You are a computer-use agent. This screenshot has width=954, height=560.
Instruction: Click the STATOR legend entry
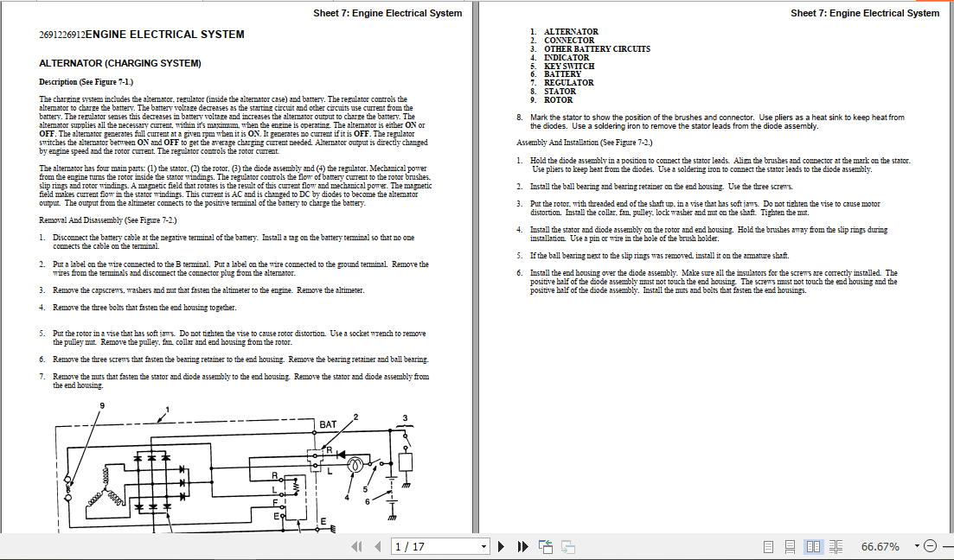560,92
